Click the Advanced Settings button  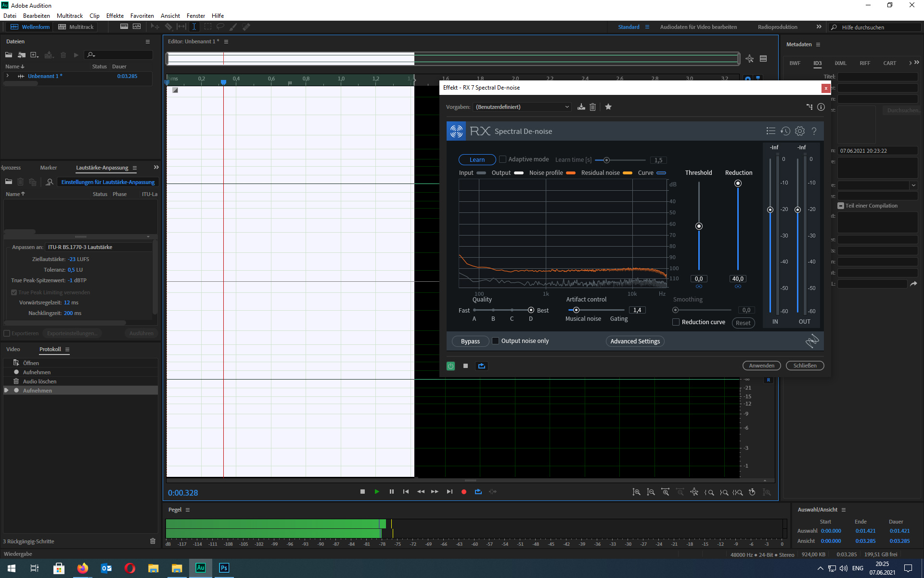[x=635, y=341]
